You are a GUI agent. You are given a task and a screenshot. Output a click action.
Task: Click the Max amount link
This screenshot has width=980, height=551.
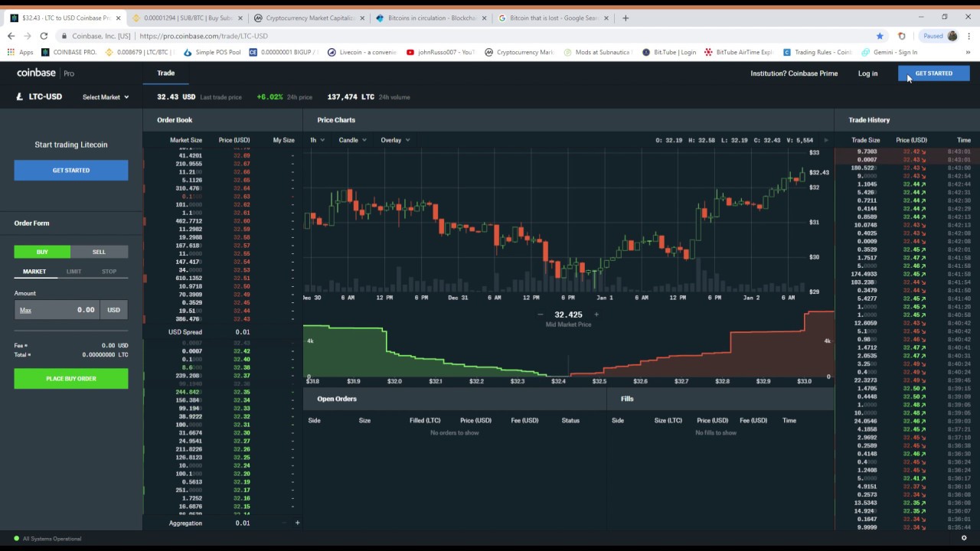point(25,310)
